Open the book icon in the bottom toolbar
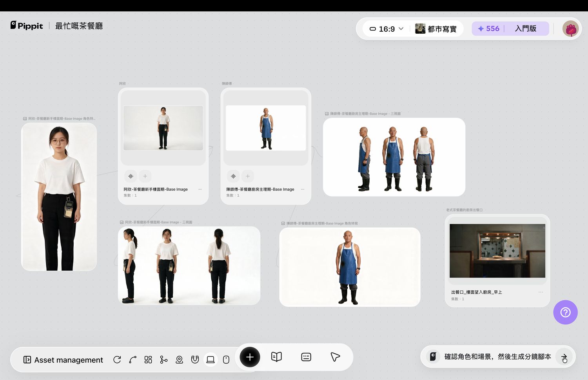The width and height of the screenshot is (588, 380). [x=276, y=357]
